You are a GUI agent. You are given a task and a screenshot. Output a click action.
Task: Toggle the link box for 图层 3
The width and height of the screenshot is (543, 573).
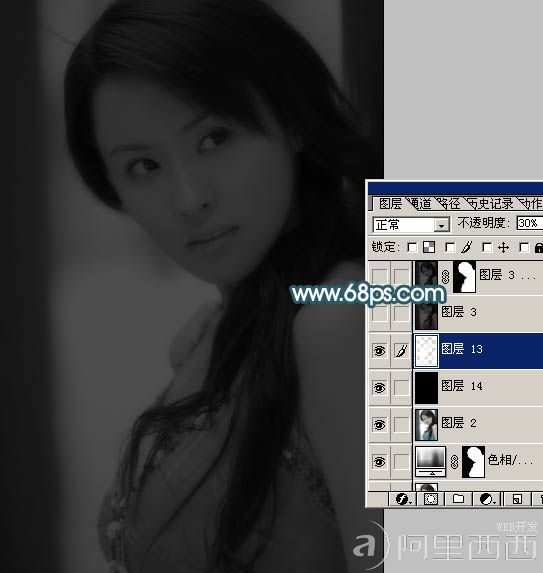click(x=402, y=314)
